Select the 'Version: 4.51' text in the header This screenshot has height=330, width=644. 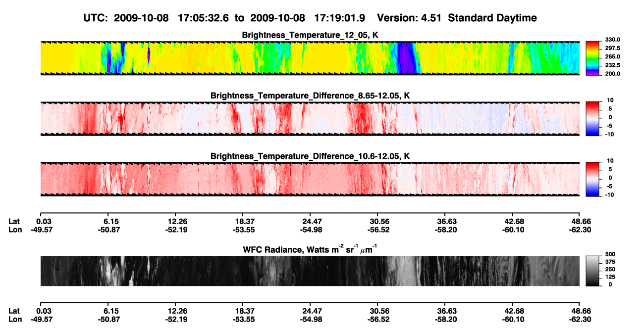409,18
